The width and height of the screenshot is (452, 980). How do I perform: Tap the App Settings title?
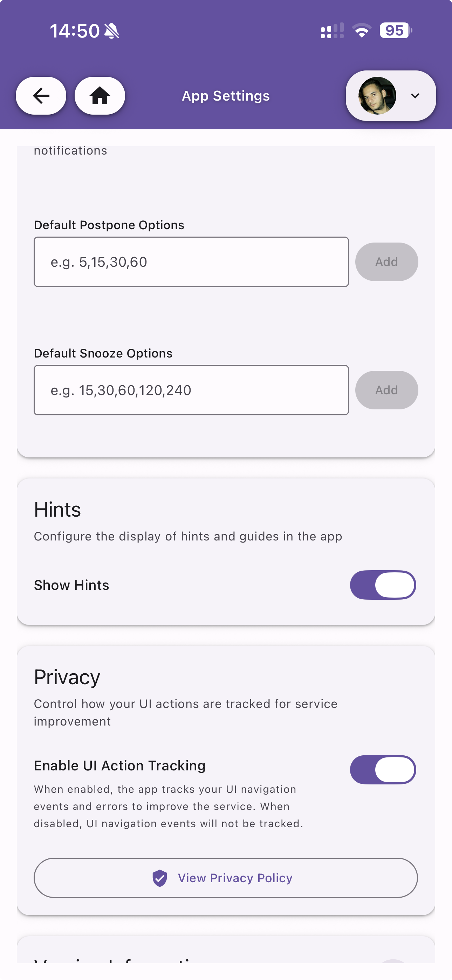[226, 96]
